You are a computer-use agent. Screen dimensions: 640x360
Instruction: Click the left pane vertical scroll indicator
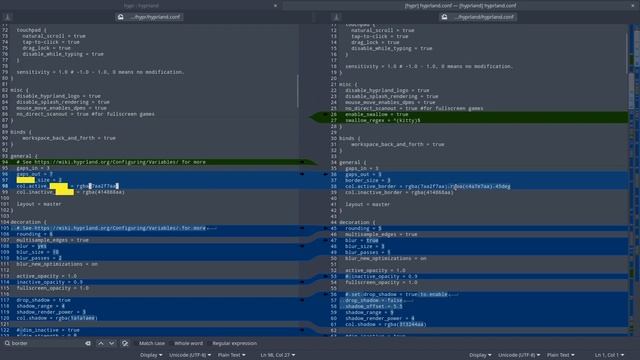[x=298, y=91]
